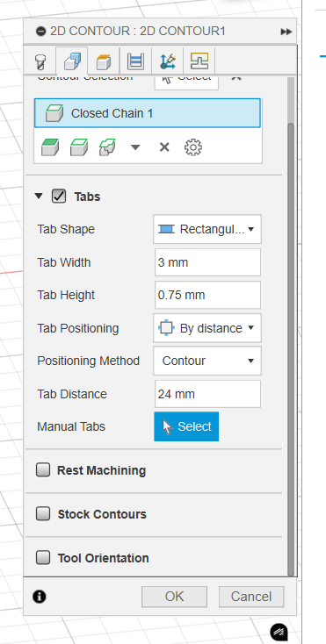Click the Tab Distance input field
This screenshot has width=326, height=644.
[x=207, y=394]
